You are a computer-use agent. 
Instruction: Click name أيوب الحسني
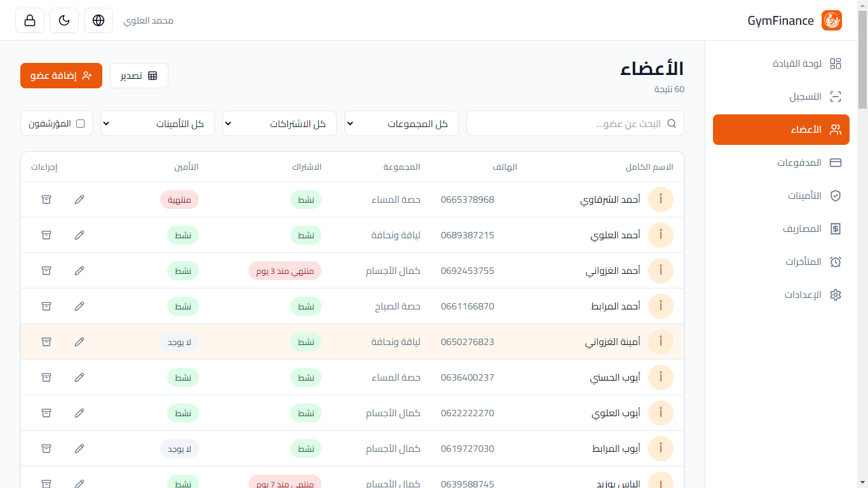point(615,377)
